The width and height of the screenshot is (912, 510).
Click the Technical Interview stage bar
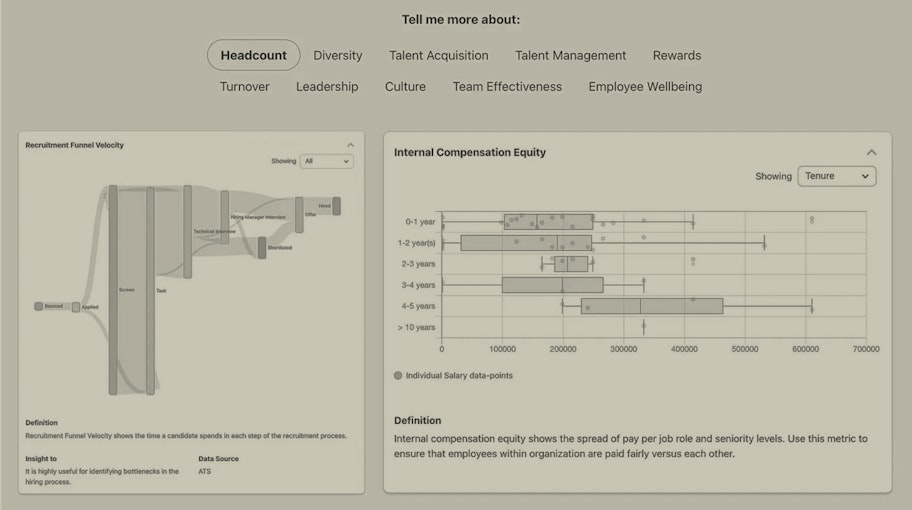pos(187,231)
